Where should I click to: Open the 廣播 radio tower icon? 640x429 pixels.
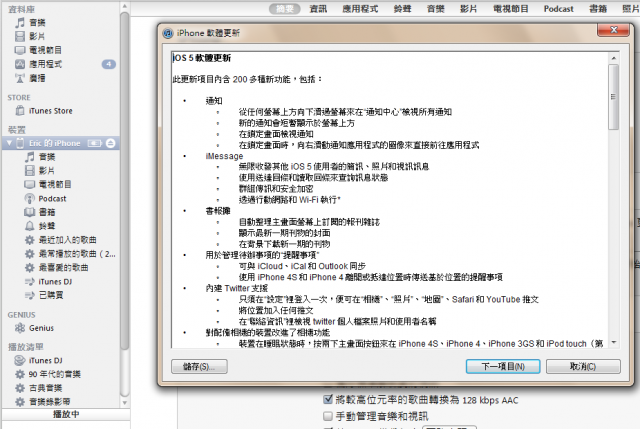pos(20,78)
